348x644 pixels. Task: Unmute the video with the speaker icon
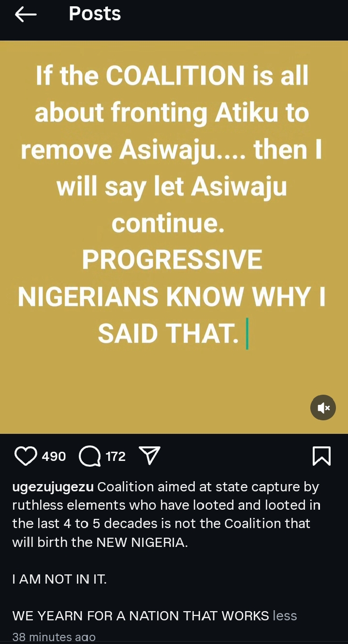(323, 408)
